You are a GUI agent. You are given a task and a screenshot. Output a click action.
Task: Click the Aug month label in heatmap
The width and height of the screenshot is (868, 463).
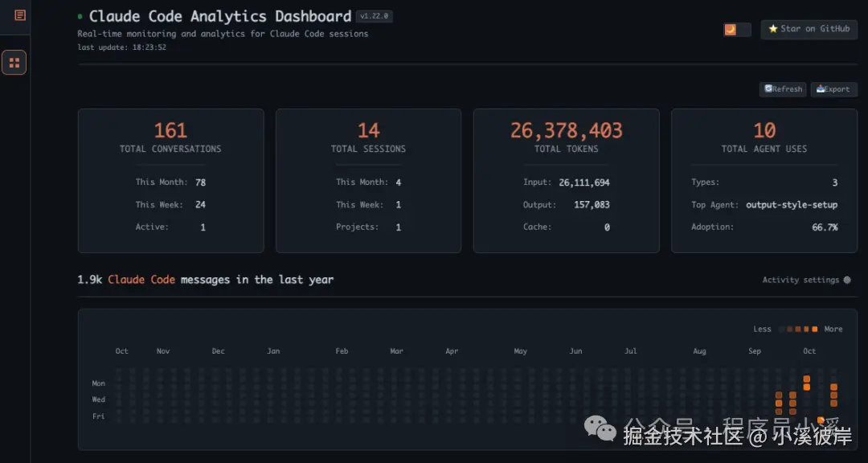(x=700, y=351)
